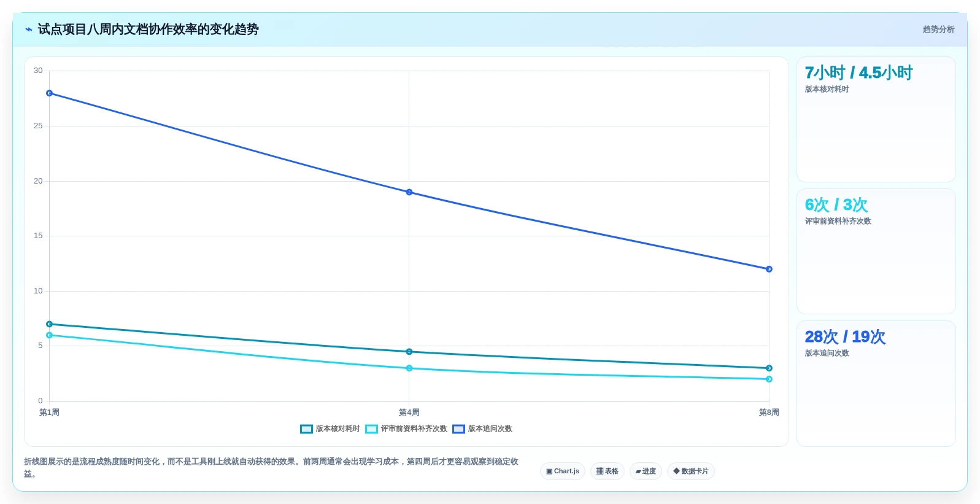The height and width of the screenshot is (504, 980).
Task: Click the 版本追问次数 legend label
Action: [490, 429]
